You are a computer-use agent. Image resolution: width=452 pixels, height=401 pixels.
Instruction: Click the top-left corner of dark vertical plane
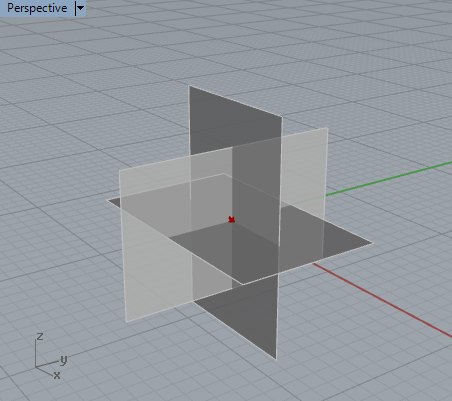tap(189, 86)
